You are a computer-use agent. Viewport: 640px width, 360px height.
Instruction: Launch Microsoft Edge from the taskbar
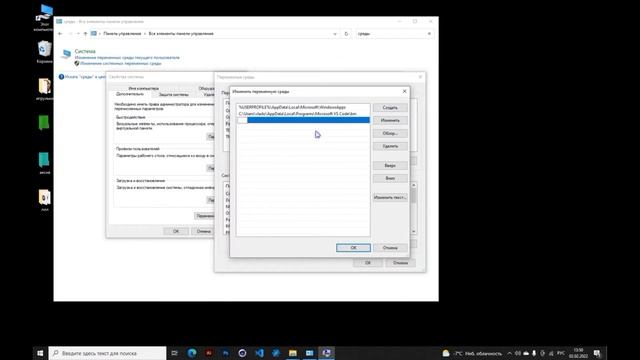[192, 353]
